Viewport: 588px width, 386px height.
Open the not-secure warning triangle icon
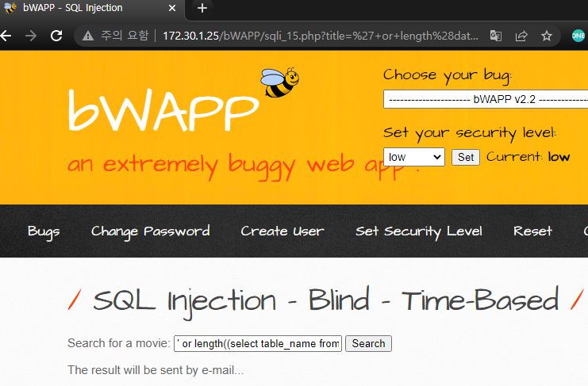[88, 36]
